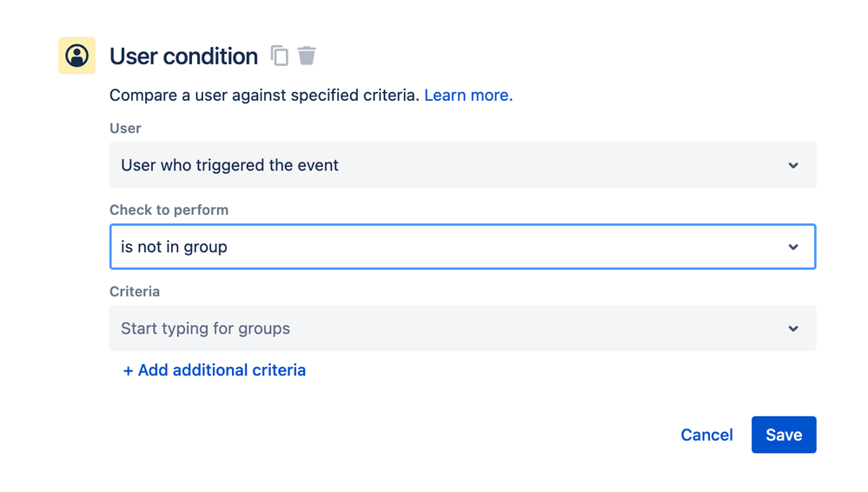The image size is (868, 492).
Task: Click the chevron arrow in the User field
Action: coord(792,165)
